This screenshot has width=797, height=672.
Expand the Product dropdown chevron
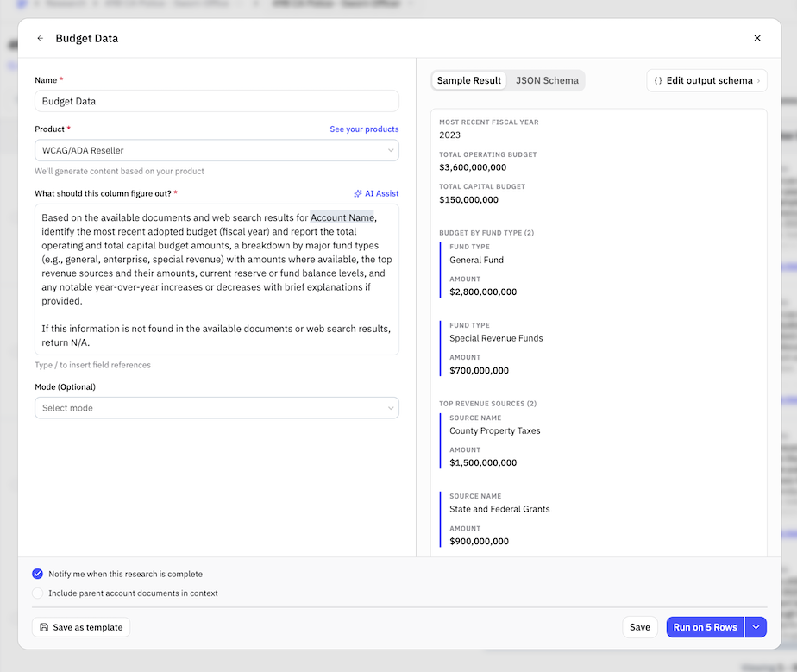pos(391,150)
